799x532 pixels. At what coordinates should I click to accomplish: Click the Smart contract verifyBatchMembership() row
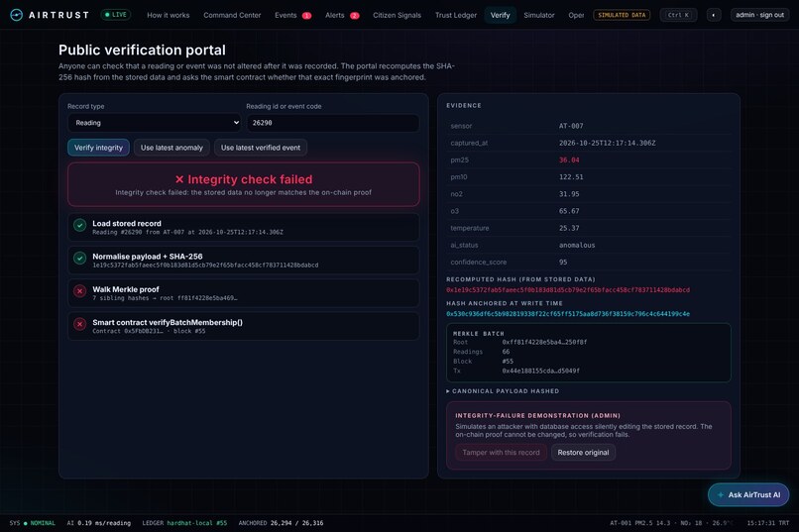click(244, 326)
